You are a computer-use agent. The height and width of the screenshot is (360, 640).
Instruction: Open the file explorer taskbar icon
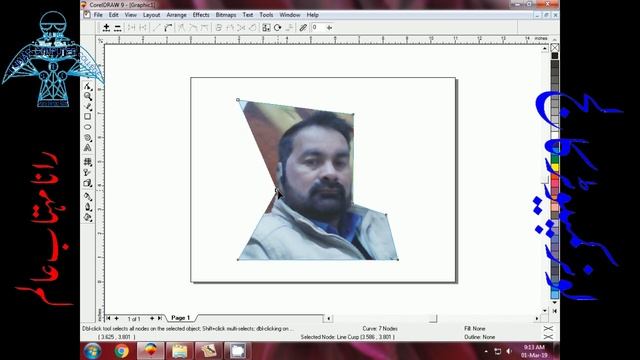(x=179, y=351)
